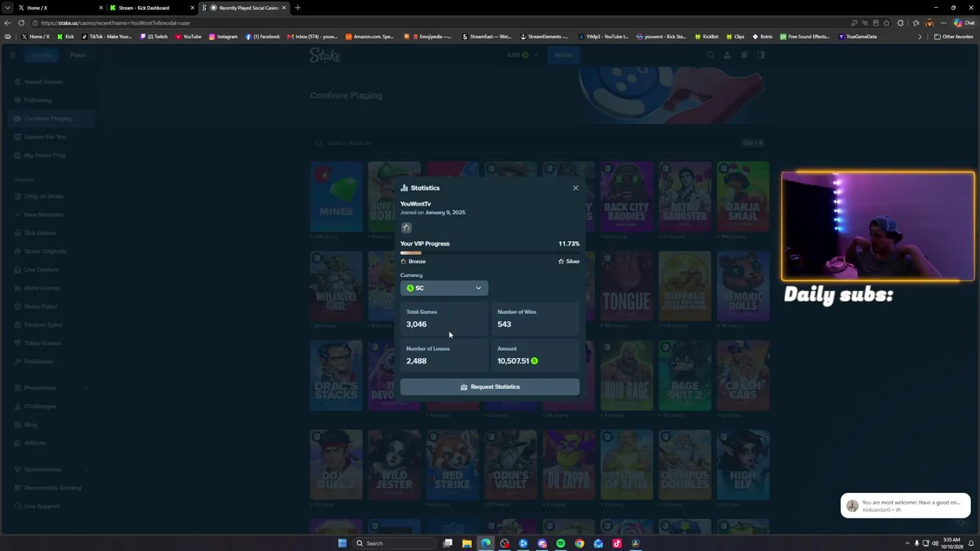Screen dimensions: 980x551
Task: Close the Statistics modal with the X
Action: (x=576, y=187)
